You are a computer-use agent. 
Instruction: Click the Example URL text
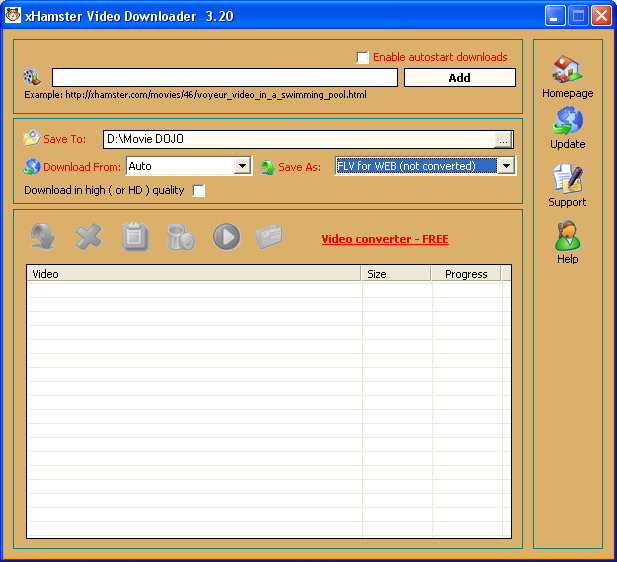195,95
